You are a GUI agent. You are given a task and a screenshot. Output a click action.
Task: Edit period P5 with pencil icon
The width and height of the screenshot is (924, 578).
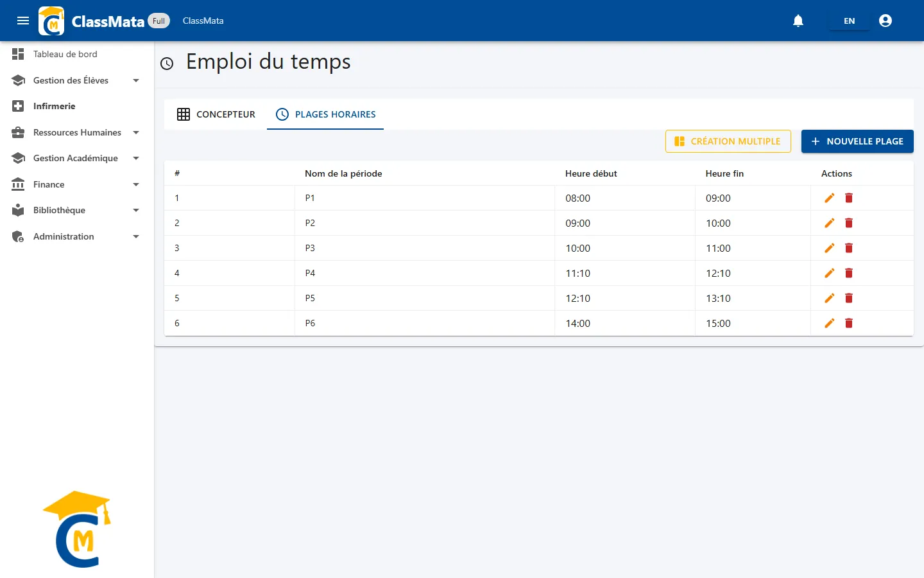pos(830,298)
